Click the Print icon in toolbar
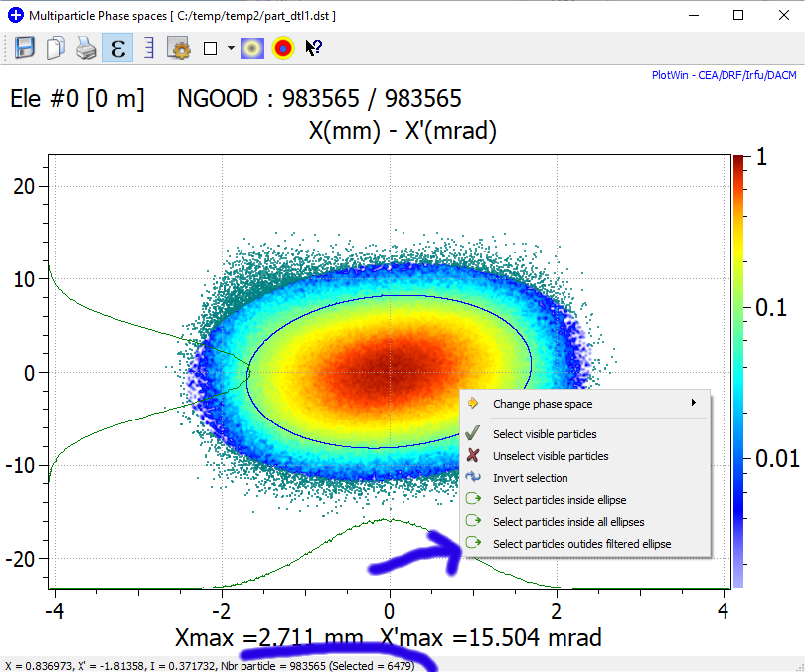 86,48
